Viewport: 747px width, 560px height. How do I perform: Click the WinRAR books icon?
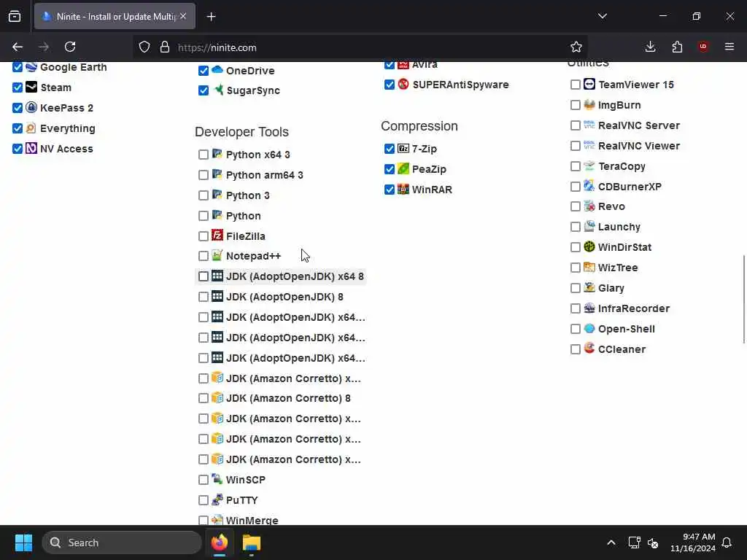(403, 189)
